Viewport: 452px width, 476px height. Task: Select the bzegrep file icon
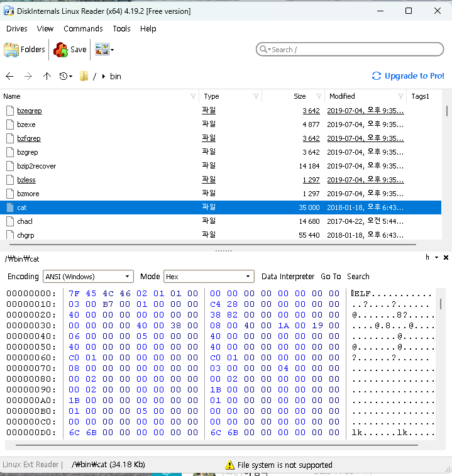[10, 111]
